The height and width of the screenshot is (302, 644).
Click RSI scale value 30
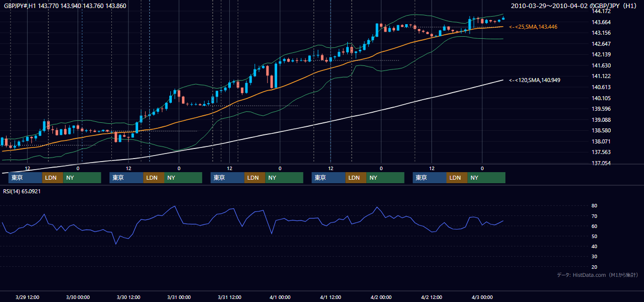(594, 256)
